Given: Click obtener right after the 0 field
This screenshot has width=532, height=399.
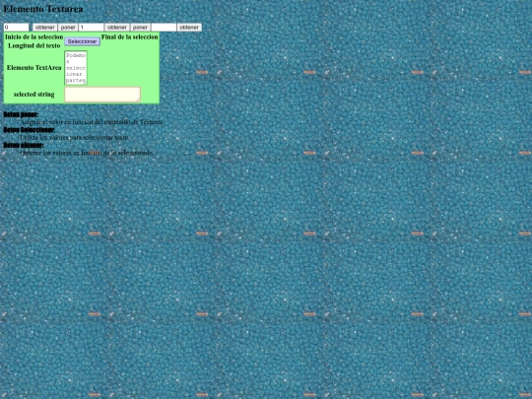Looking at the screenshot, I should (44, 28).
